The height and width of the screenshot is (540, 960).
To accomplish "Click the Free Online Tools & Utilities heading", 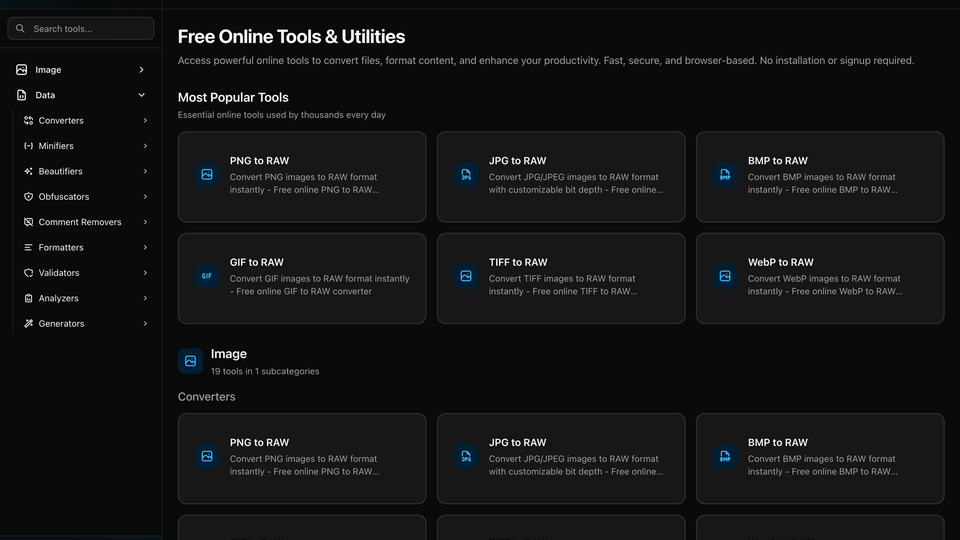I will click(x=291, y=37).
